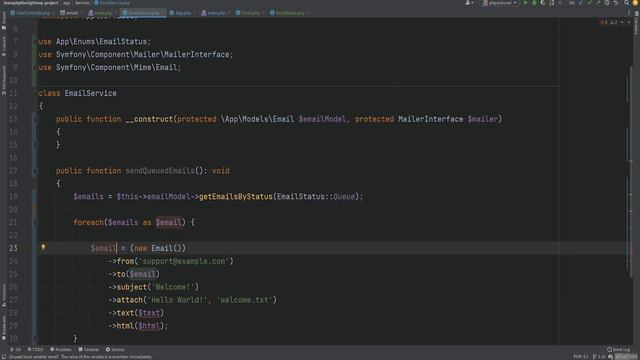This screenshot has width=640, height=360.
Task: Click the $html variable on line 29
Action: pos(149,326)
